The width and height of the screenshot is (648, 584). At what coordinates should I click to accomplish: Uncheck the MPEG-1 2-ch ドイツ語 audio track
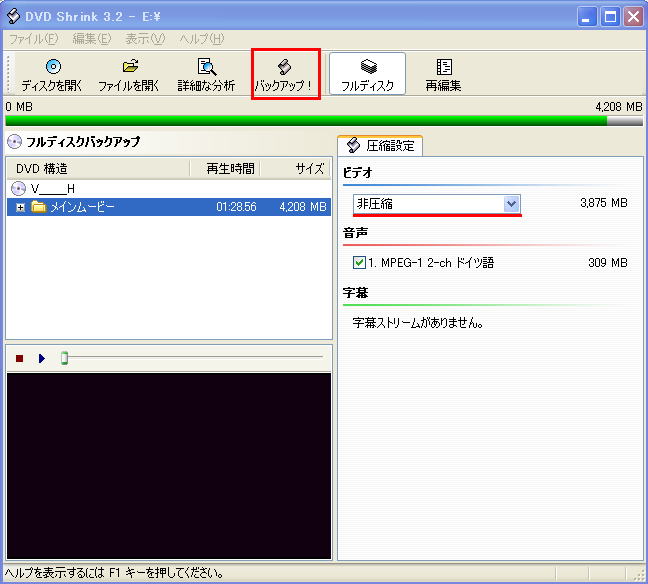(x=359, y=262)
